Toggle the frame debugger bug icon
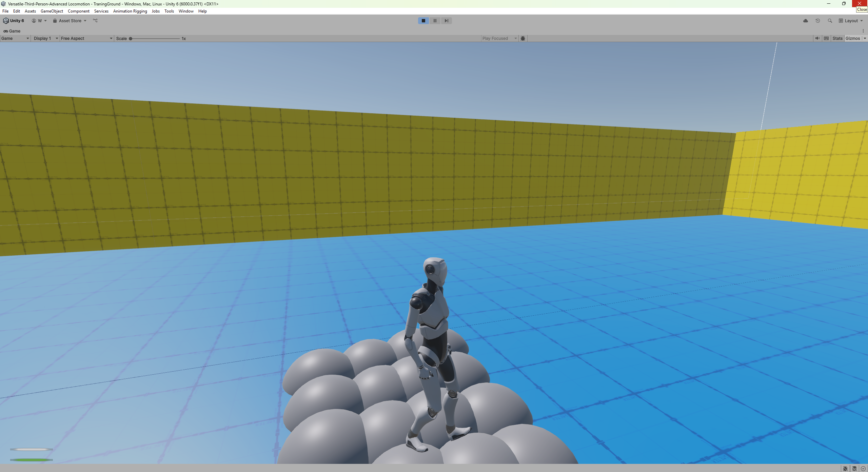The image size is (868, 472). pyautogui.click(x=523, y=38)
